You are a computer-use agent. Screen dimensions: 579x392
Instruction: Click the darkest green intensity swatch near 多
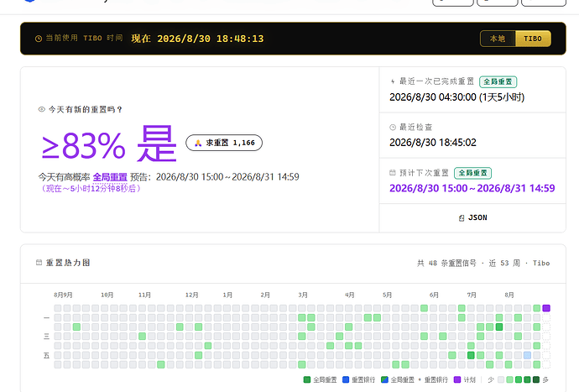point(536,379)
